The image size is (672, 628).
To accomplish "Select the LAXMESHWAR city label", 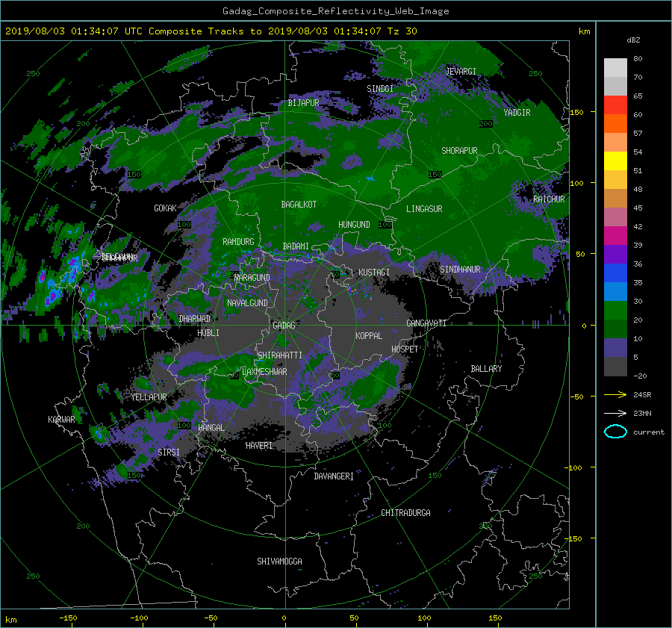I will [264, 371].
